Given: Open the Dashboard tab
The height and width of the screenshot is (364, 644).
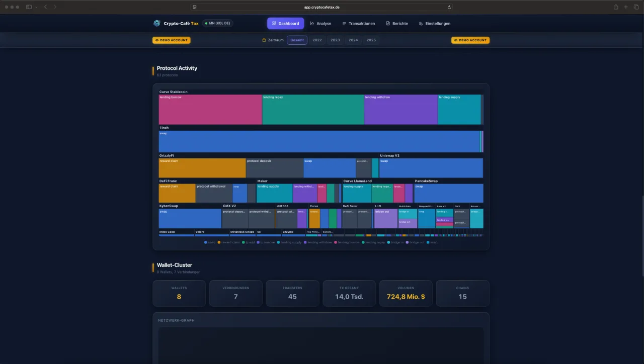Looking at the screenshot, I should tap(286, 23).
